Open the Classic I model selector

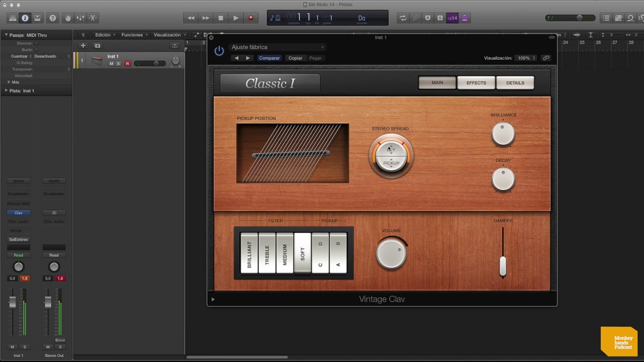270,83
